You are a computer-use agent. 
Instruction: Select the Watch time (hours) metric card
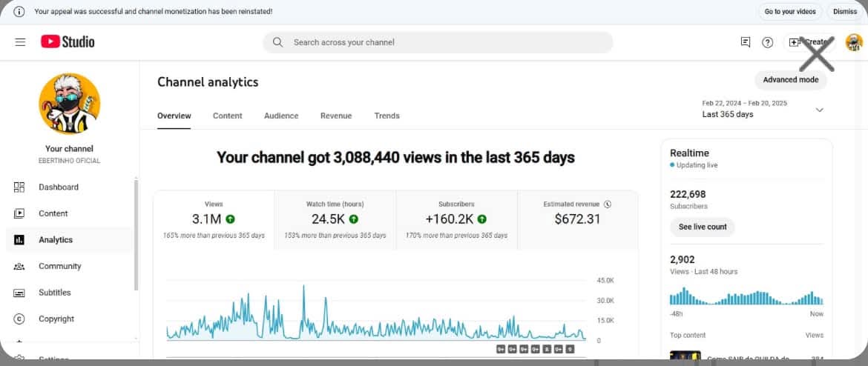335,219
